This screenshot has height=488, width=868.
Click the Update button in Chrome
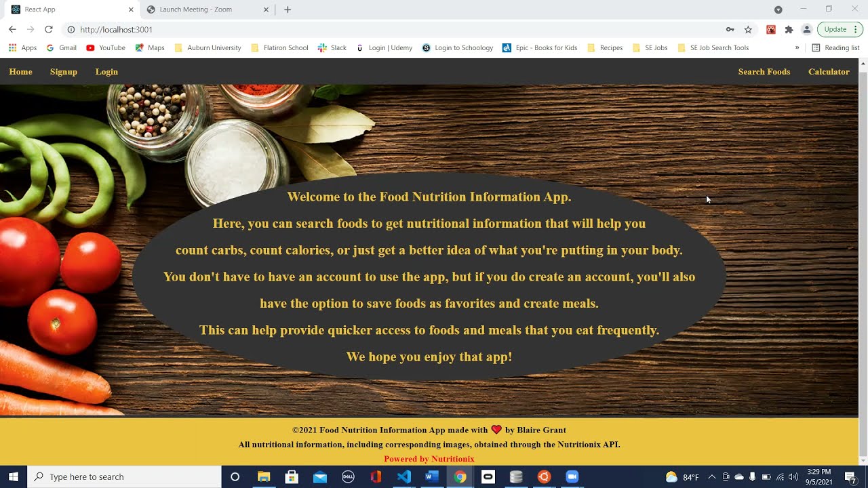[x=835, y=29]
